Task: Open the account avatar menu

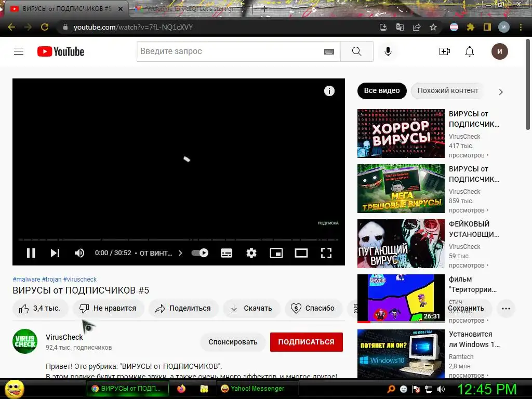Action: [x=500, y=51]
